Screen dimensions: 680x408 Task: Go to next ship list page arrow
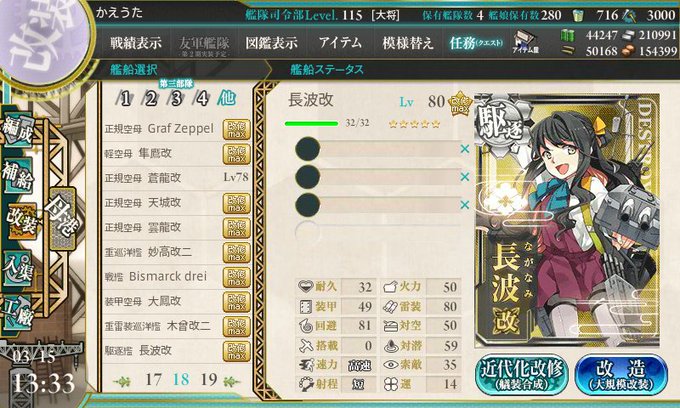[232, 381]
